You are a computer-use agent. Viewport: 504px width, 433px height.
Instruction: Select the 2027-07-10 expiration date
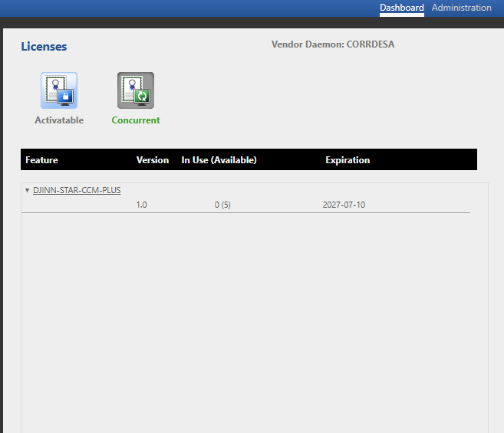coord(344,205)
